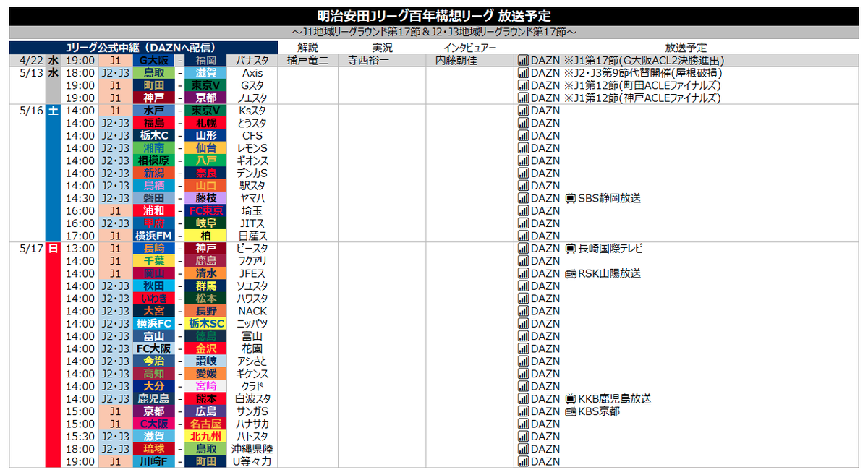Image resolution: width=868 pixels, height=475 pixels.
Task: Click the radio icon beside KBS京都
Action: pos(570,411)
